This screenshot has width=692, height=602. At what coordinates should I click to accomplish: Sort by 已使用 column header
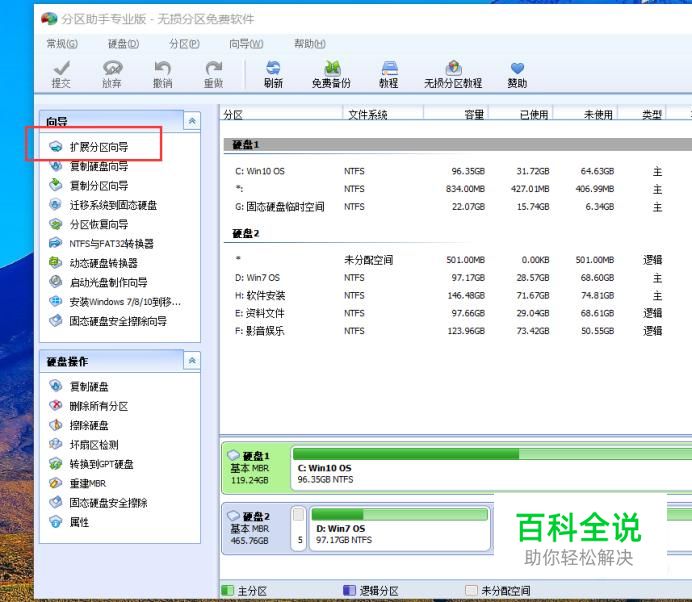click(x=520, y=115)
